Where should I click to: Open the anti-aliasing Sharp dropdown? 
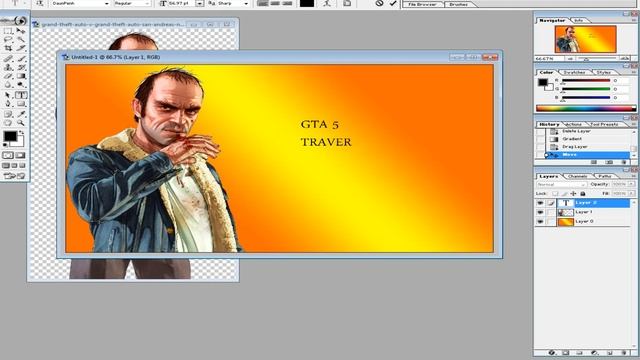(246, 3)
